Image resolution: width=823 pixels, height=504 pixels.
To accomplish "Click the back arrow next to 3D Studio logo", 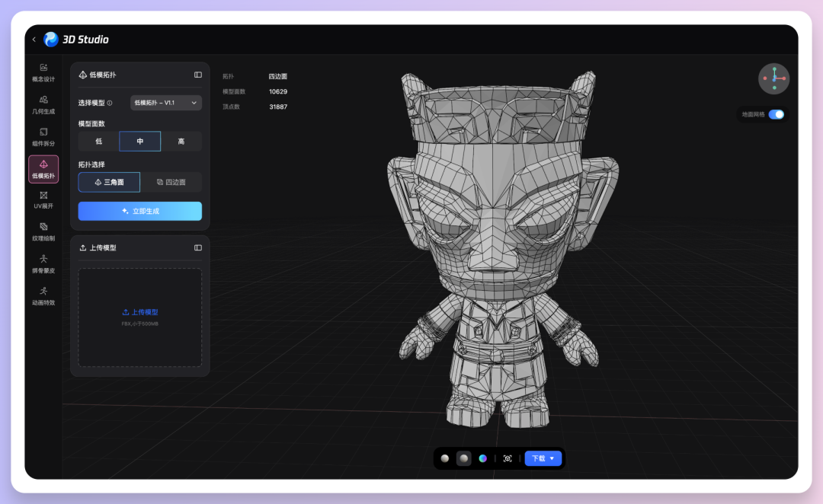I will pyautogui.click(x=34, y=40).
